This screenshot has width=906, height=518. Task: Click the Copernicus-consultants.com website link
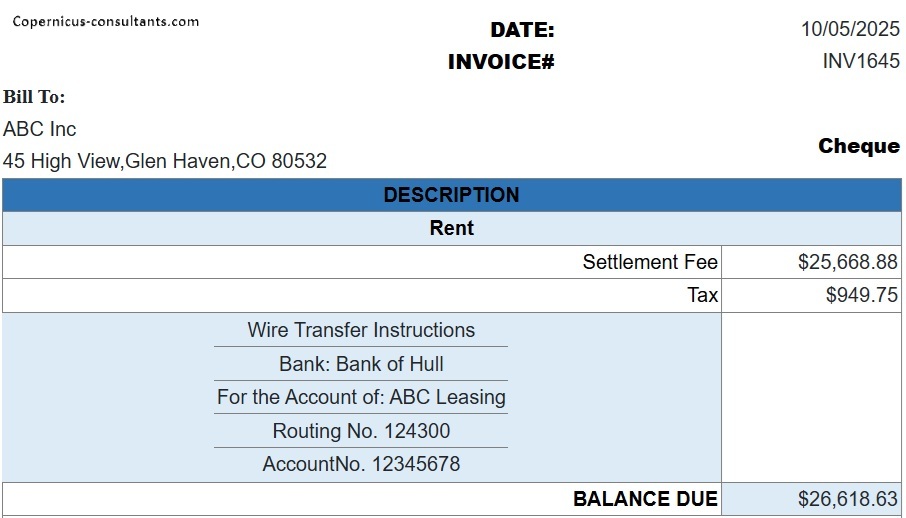coord(105,21)
